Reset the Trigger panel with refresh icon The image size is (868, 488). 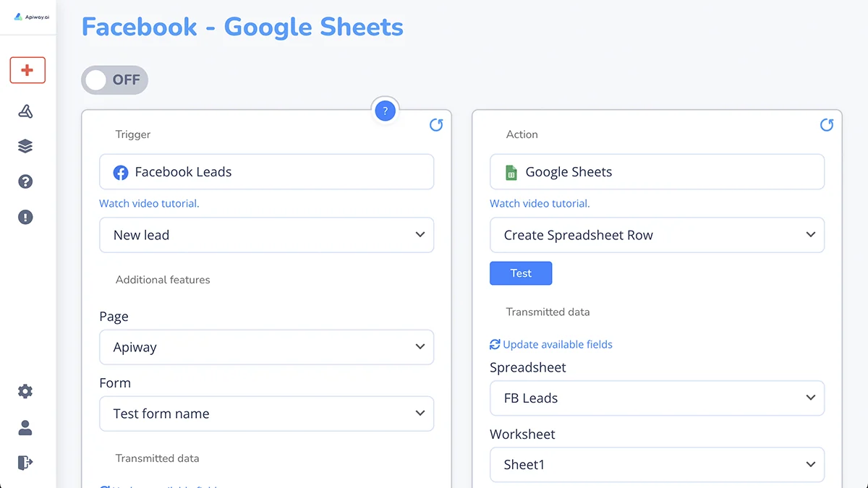point(436,125)
